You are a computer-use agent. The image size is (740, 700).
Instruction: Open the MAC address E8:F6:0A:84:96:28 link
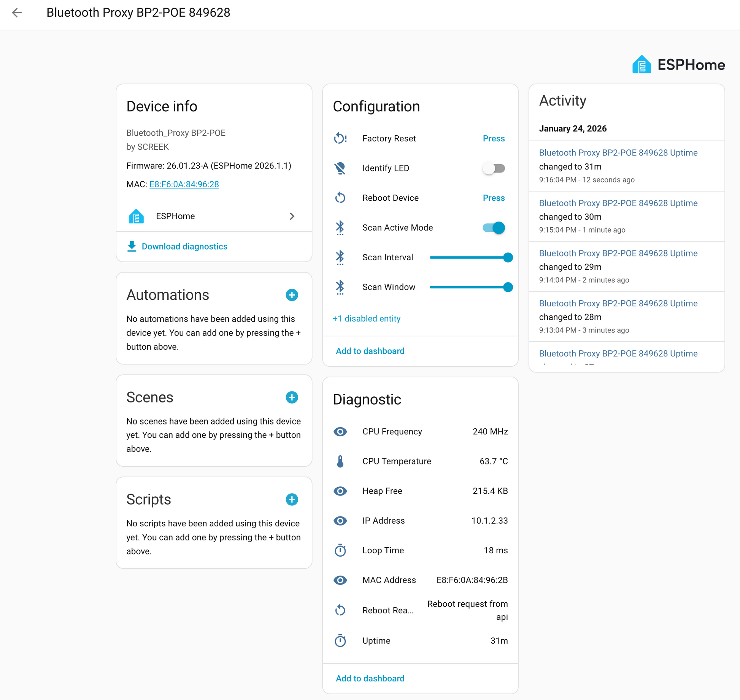pos(184,184)
